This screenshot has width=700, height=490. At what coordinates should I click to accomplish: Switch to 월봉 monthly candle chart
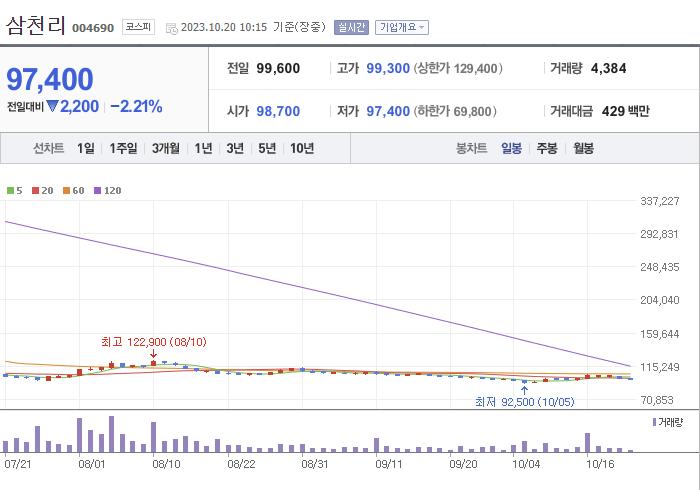(x=583, y=148)
